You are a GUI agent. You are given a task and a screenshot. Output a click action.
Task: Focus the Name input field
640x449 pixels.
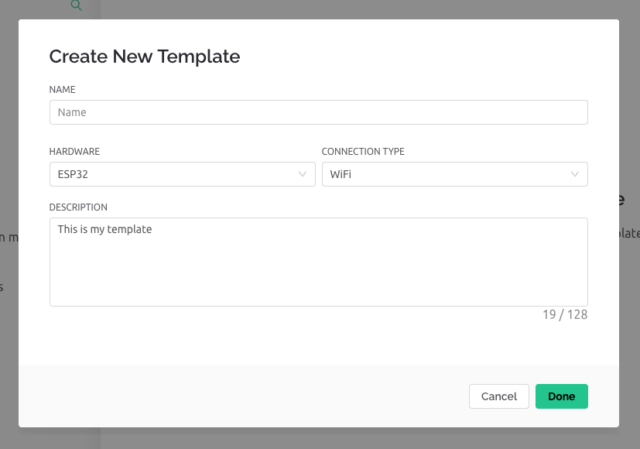318,113
